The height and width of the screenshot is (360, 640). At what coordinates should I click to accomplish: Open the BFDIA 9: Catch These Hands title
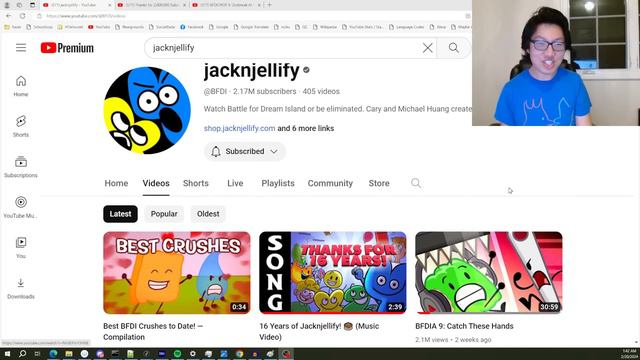pos(464,326)
